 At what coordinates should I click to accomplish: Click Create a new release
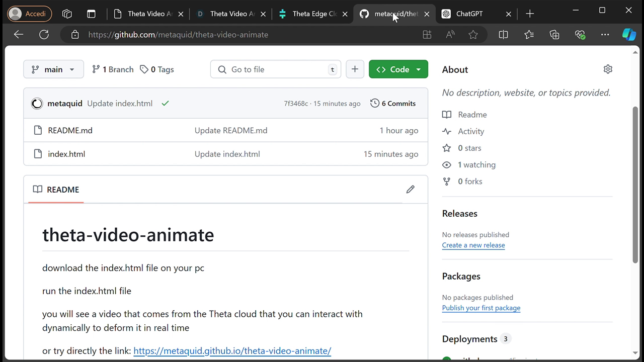[473, 245]
